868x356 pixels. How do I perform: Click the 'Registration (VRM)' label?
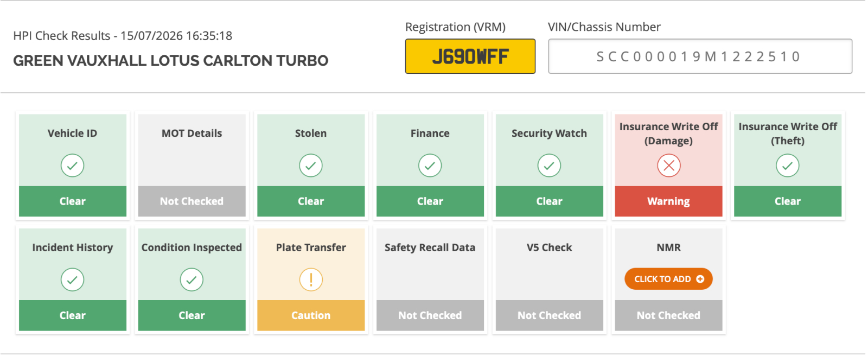tap(455, 27)
